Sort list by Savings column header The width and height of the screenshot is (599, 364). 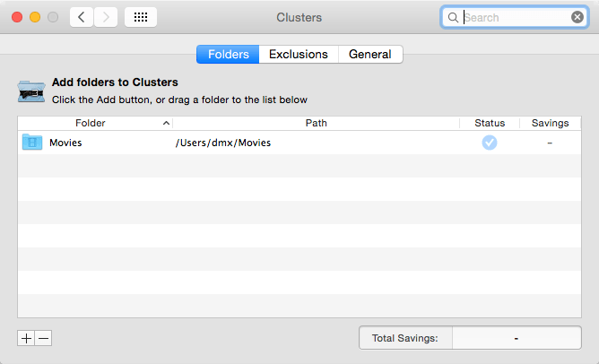coord(550,123)
